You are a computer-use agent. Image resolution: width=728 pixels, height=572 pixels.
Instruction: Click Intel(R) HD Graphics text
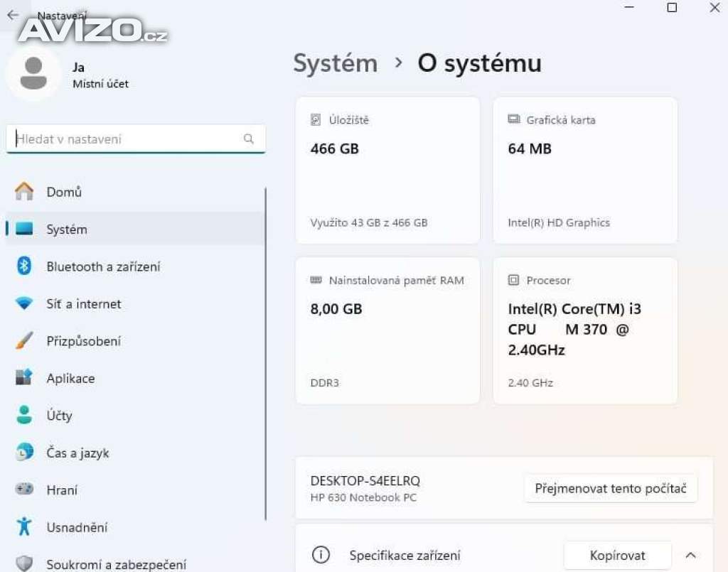559,222
